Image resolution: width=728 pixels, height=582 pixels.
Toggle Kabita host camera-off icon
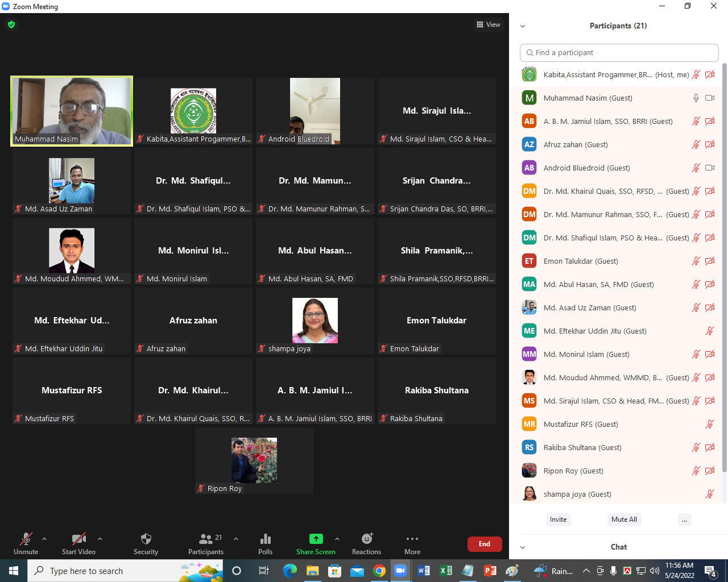pos(710,74)
